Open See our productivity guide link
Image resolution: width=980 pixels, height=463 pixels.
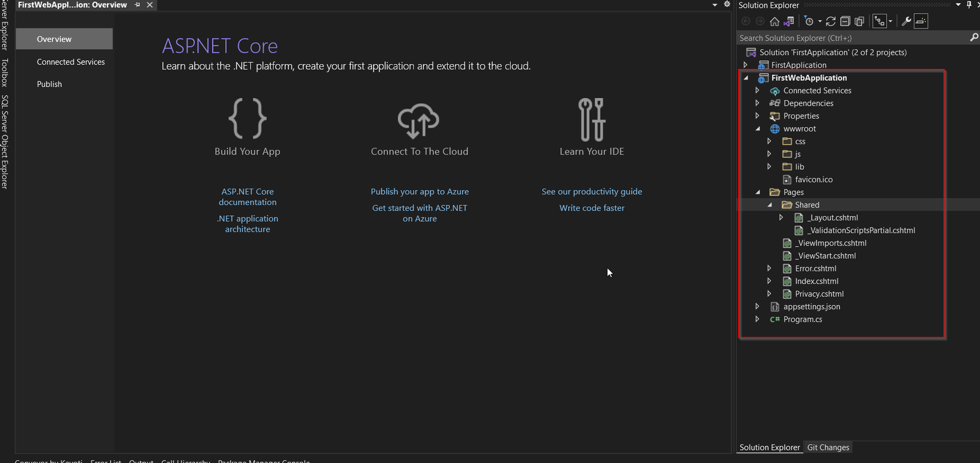coord(592,191)
